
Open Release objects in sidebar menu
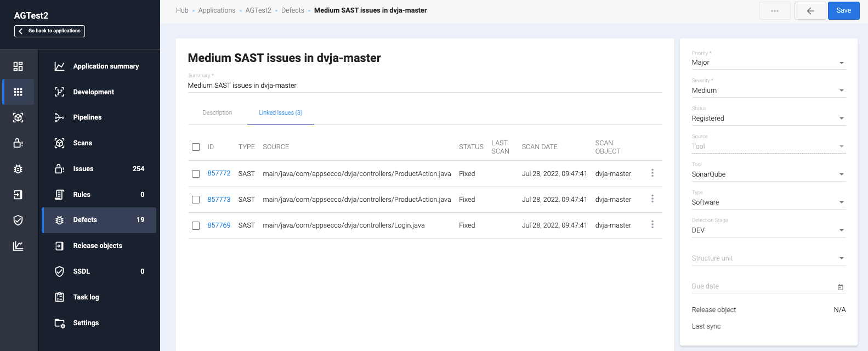pos(98,246)
